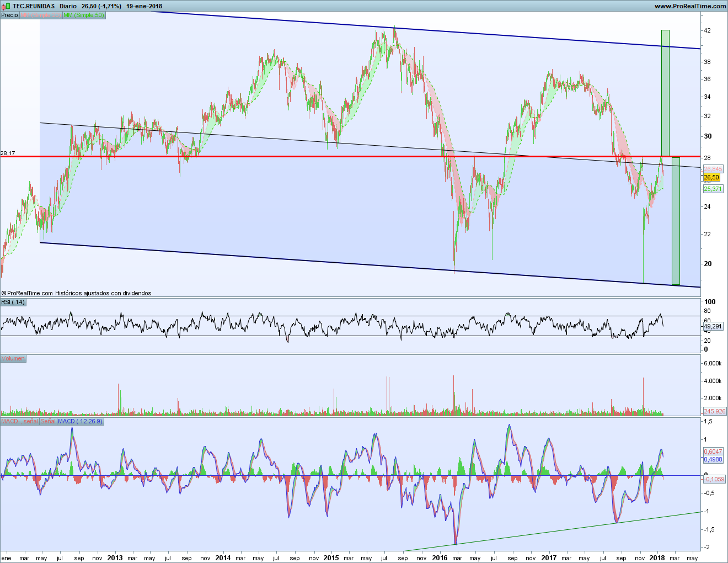This screenshot has height=563, width=728.
Task: Click the Señal line label
Action: pyautogui.click(x=48, y=421)
